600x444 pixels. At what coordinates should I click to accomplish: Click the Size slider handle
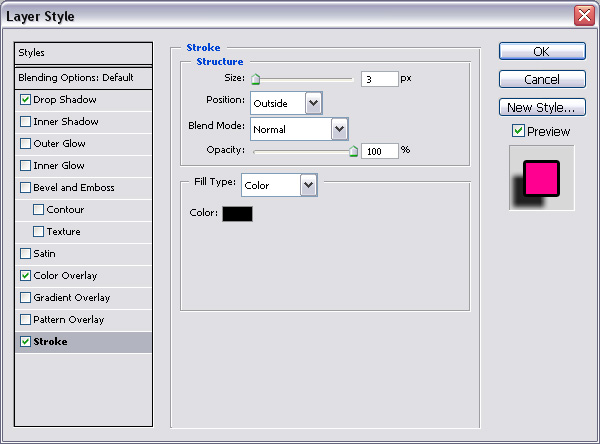[255, 79]
